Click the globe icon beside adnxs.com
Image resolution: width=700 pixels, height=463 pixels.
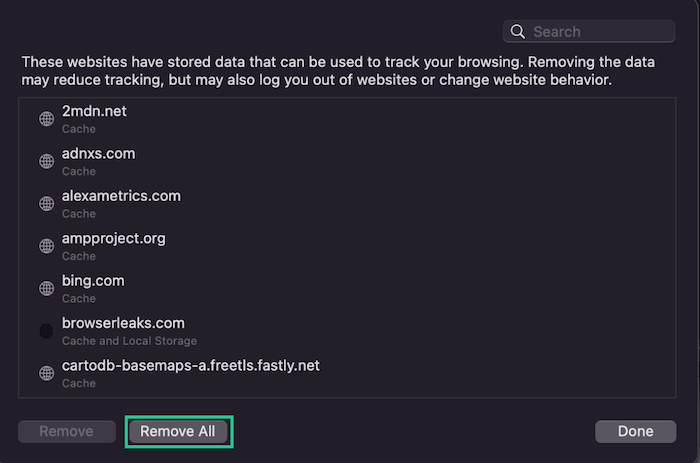tap(46, 161)
